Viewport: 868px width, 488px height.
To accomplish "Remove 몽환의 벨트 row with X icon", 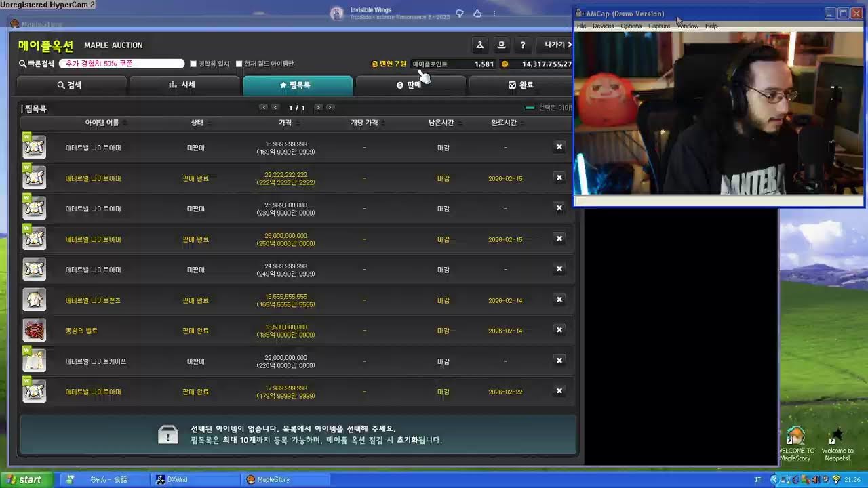I will coord(559,330).
